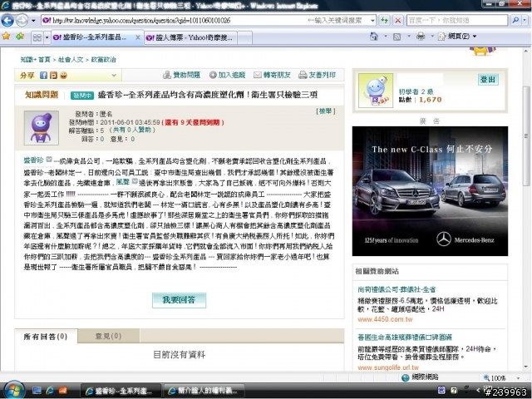Open the 社會人文 breadcrumb link
Screen dimensions: 532x399
click(x=71, y=60)
